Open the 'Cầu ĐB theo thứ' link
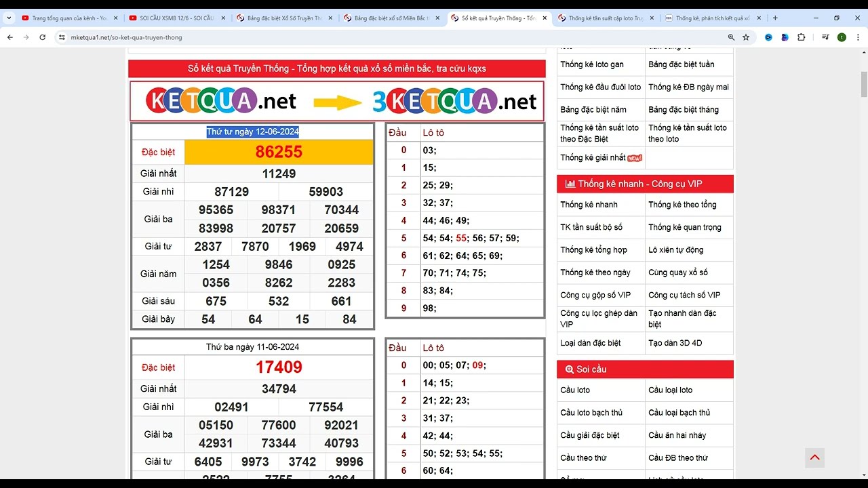 [677, 457]
